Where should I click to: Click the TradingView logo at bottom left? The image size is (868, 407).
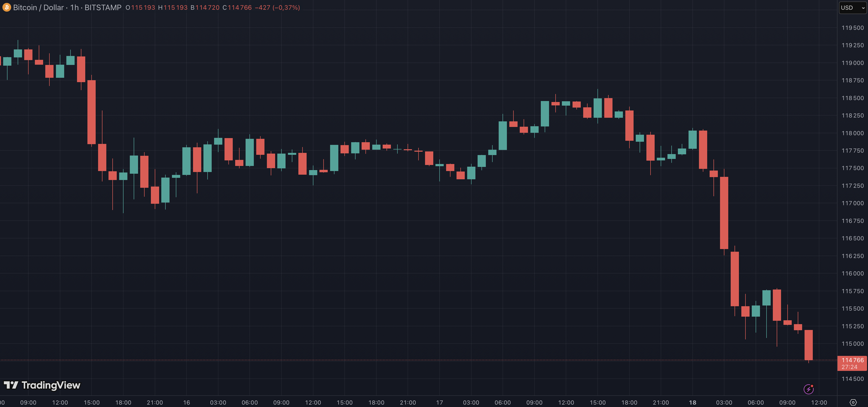coord(42,385)
